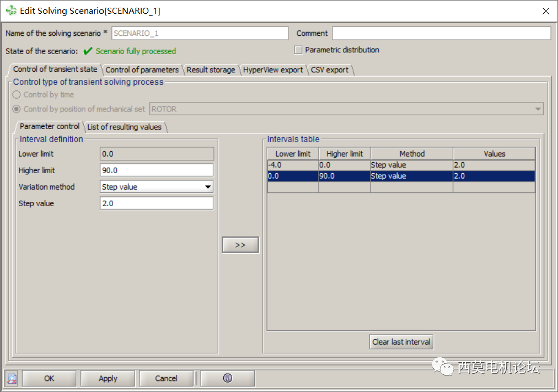Select higher limit cell in -4.0 row

(x=345, y=165)
